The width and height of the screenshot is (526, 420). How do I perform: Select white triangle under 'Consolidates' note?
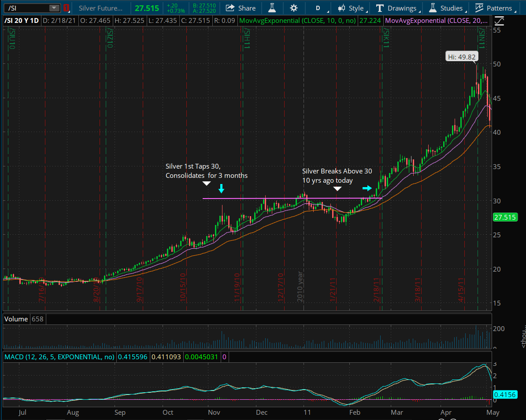coord(206,183)
